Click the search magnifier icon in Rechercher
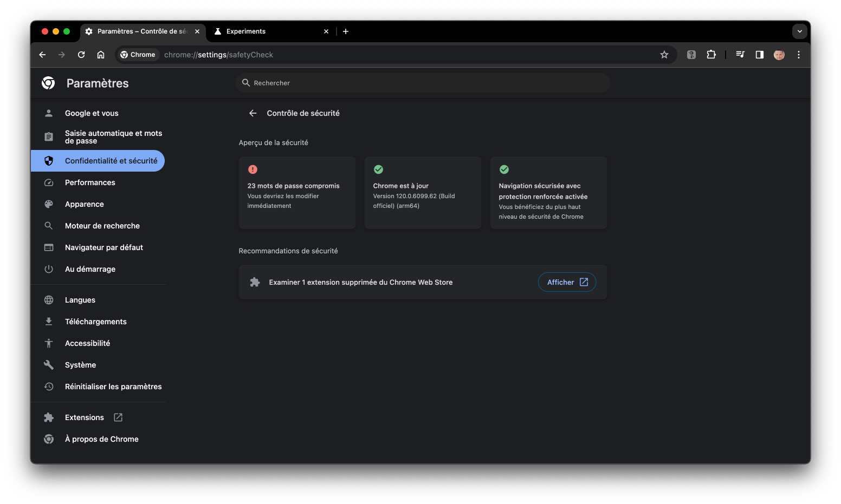Image resolution: width=841 pixels, height=504 pixels. tap(246, 83)
